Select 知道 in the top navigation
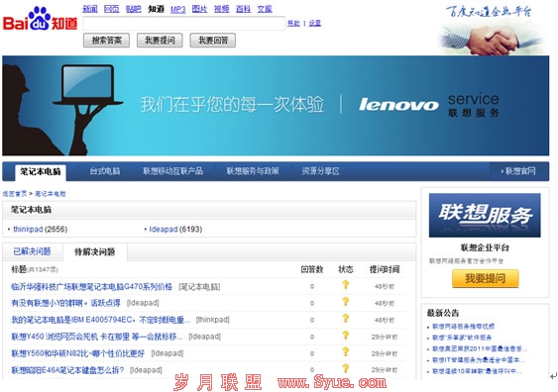558x392 pixels. click(156, 9)
